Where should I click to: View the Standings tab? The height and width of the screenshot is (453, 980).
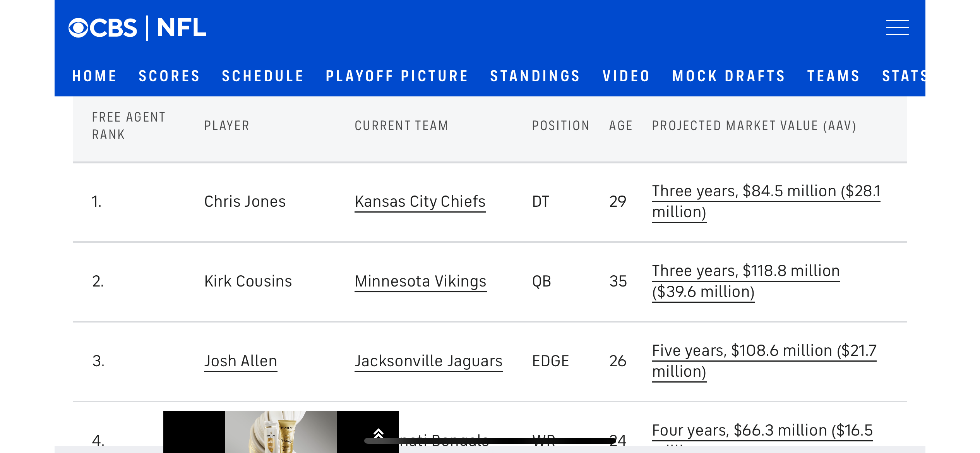click(x=535, y=76)
